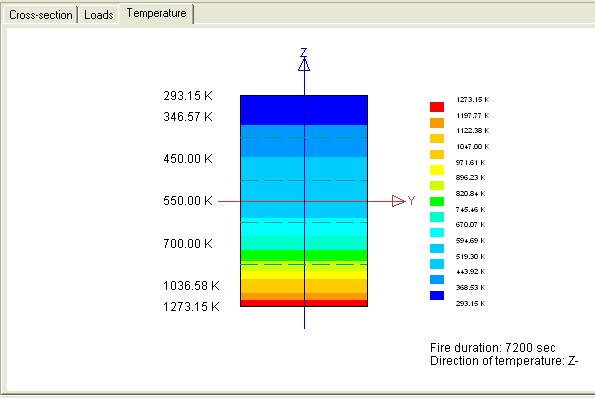Image resolution: width=595 pixels, height=398 pixels.
Task: Click the 'Fire duration: 7200 sec' text
Action: click(x=493, y=348)
